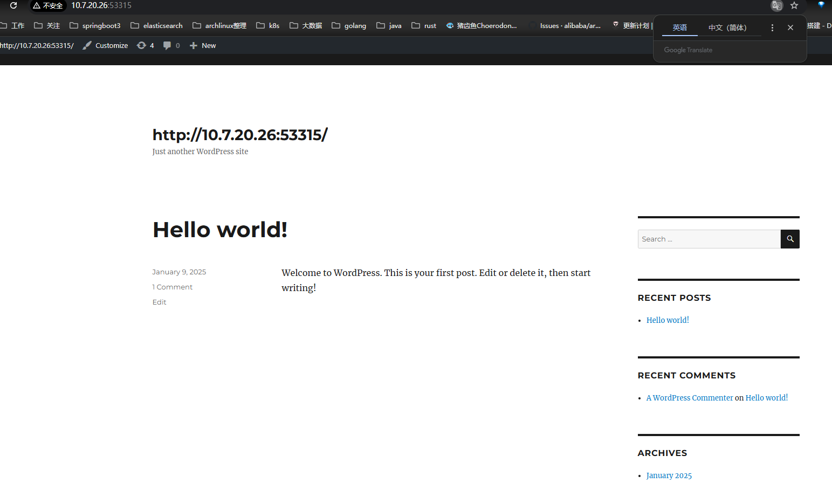Open the A WordPress Commenter link
The width and height of the screenshot is (832, 504).
[690, 398]
